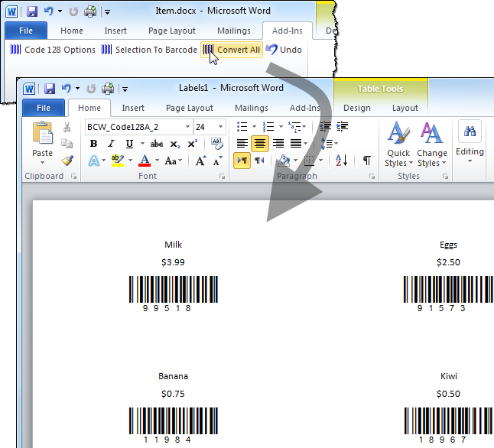Switch to Home tab in Item.docx window

click(72, 31)
